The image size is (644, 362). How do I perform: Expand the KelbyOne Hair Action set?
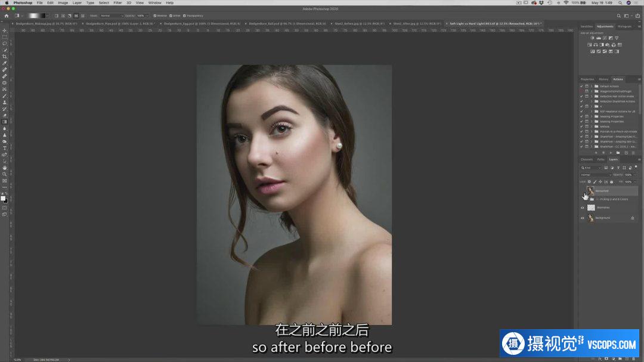coord(592,96)
